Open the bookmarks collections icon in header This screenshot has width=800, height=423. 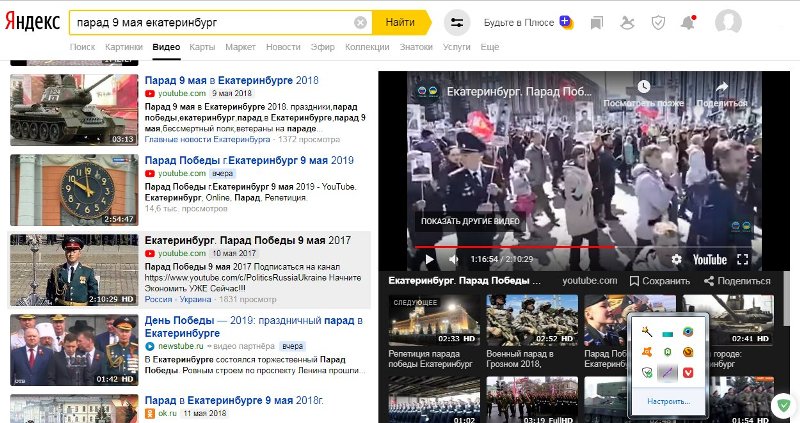coord(596,22)
